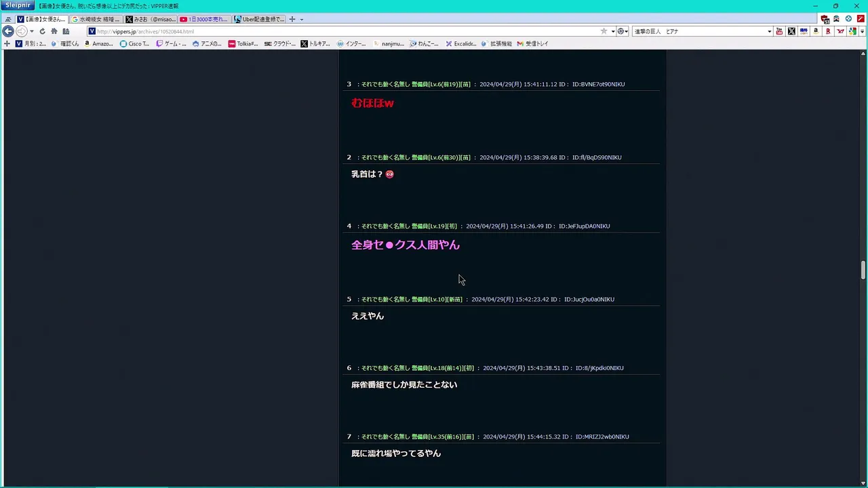The height and width of the screenshot is (488, 868).
Task: Add bookmark with plus icon on bookmarks bar
Action: (x=7, y=43)
